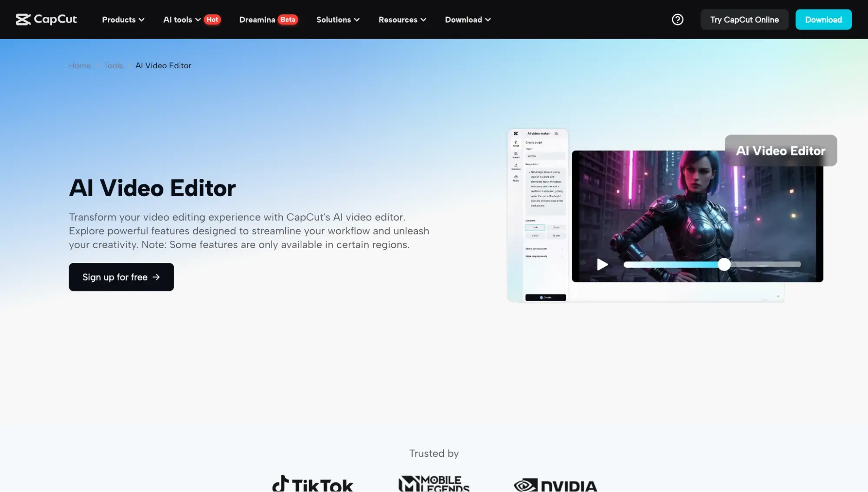Click the CapCut logo in the header

[46, 20]
